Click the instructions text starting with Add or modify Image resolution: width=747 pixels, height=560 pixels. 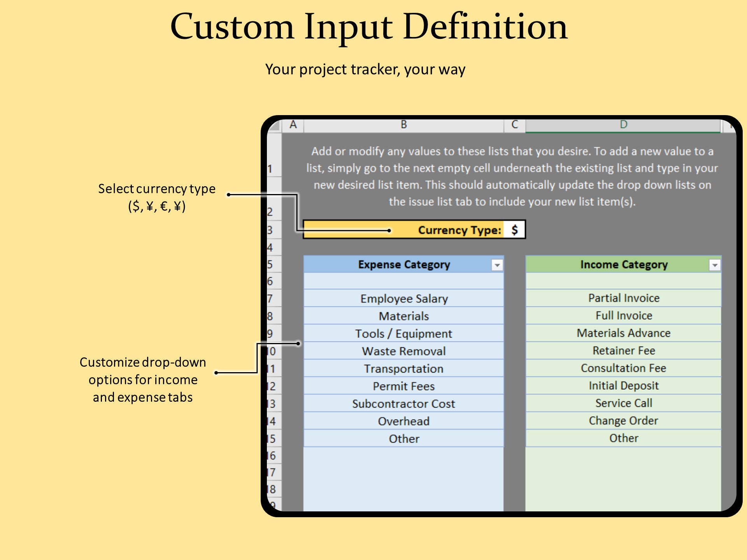coord(512,176)
